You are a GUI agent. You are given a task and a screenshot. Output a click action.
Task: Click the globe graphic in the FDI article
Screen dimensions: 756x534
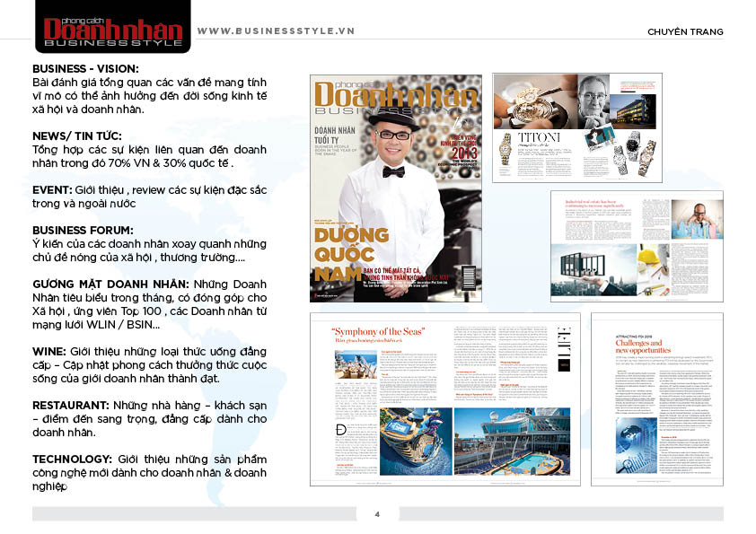[x=636, y=446]
